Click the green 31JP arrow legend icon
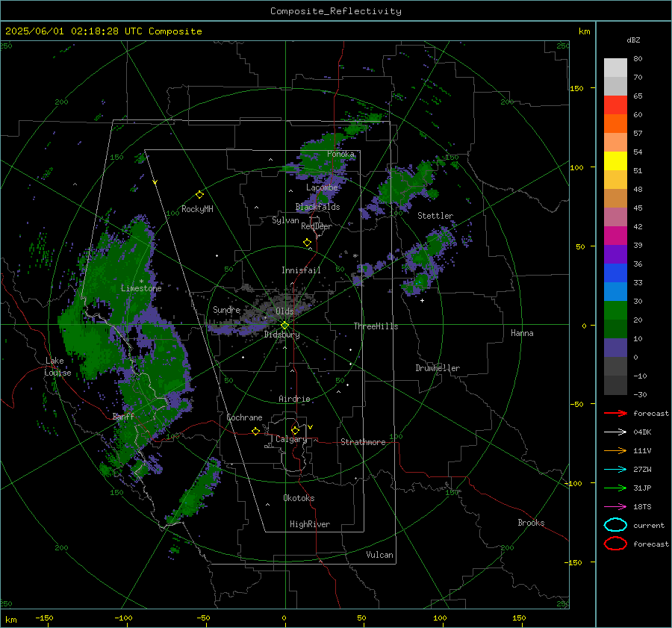This screenshot has width=672, height=628. [x=615, y=488]
